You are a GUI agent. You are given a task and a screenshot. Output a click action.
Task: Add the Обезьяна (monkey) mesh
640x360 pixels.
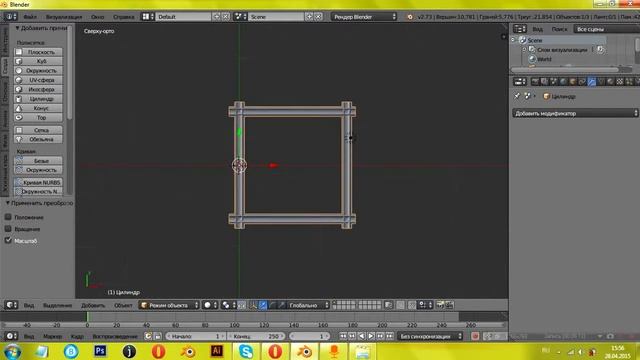(x=38, y=140)
